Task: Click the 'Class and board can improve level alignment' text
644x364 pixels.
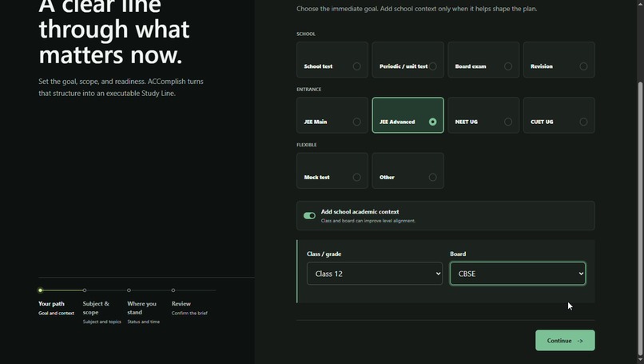Action: click(368, 221)
